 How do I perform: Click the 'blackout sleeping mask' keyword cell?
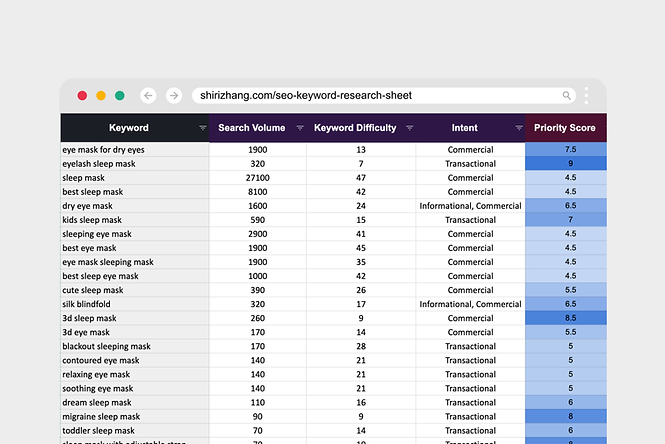tap(134, 346)
